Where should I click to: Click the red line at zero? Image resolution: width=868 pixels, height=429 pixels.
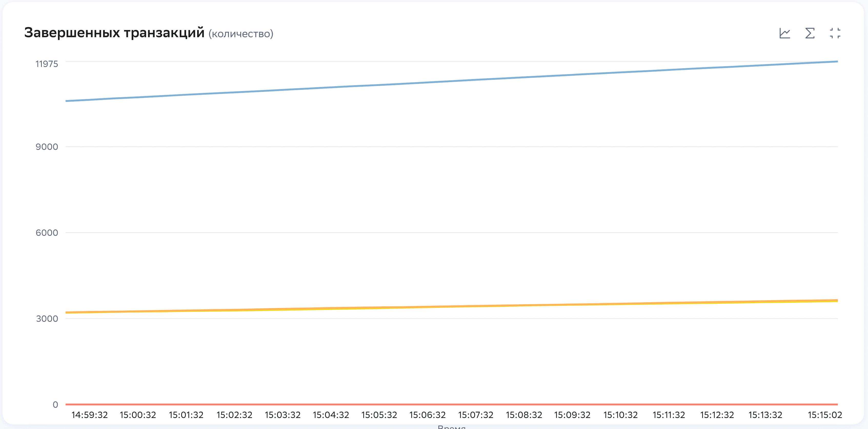click(x=451, y=404)
